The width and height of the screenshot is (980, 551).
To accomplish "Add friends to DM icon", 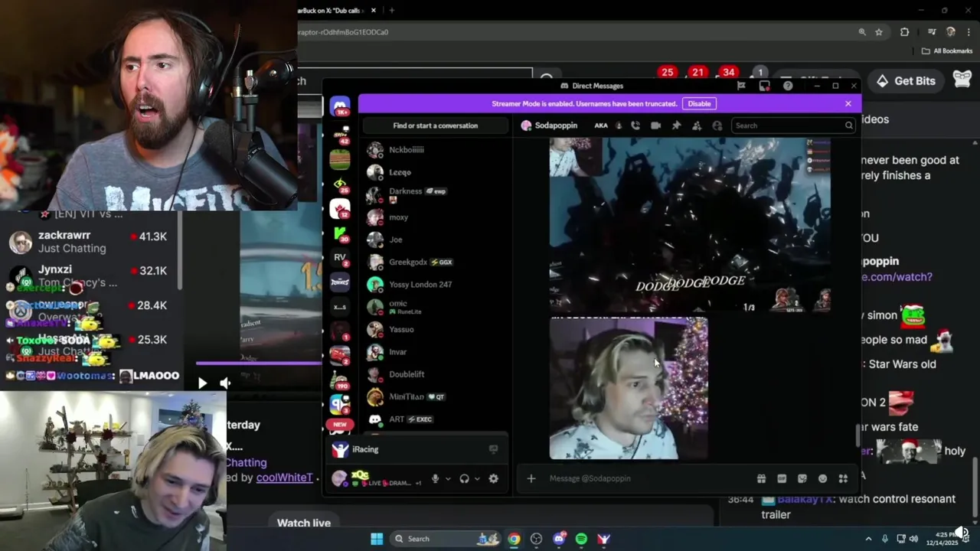I will tap(697, 126).
